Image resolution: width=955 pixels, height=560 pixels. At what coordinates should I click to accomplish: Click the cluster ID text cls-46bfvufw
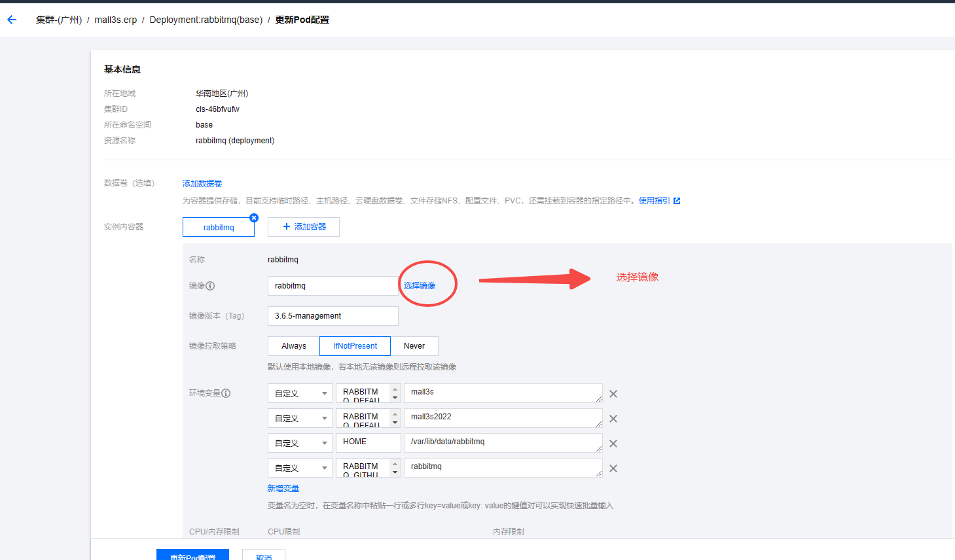pyautogui.click(x=218, y=109)
